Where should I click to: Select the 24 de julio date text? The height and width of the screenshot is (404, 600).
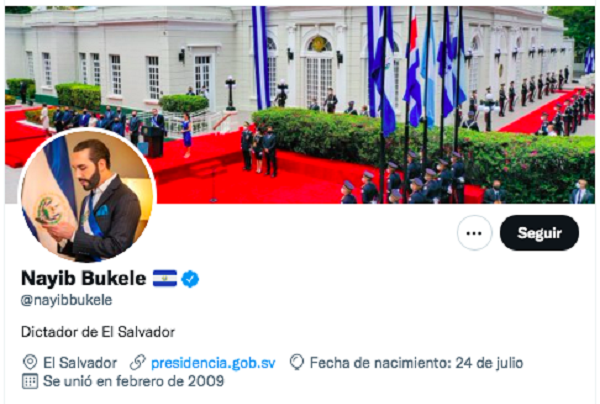(x=489, y=363)
